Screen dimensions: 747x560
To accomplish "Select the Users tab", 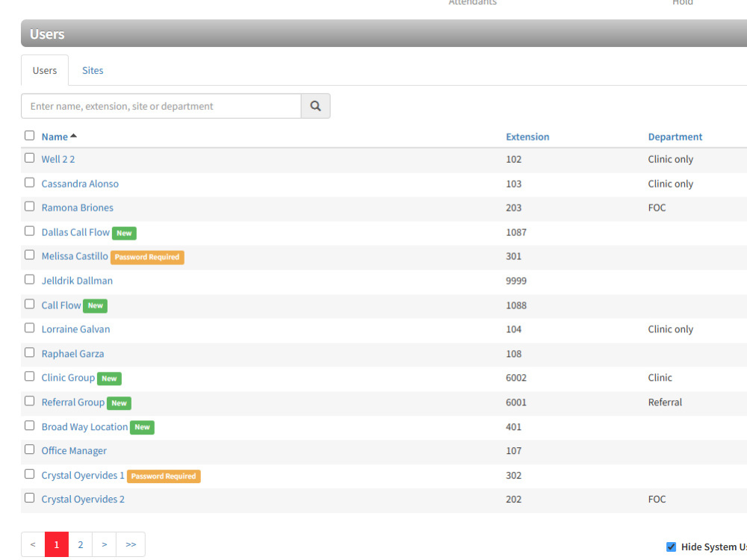I will click(x=45, y=70).
